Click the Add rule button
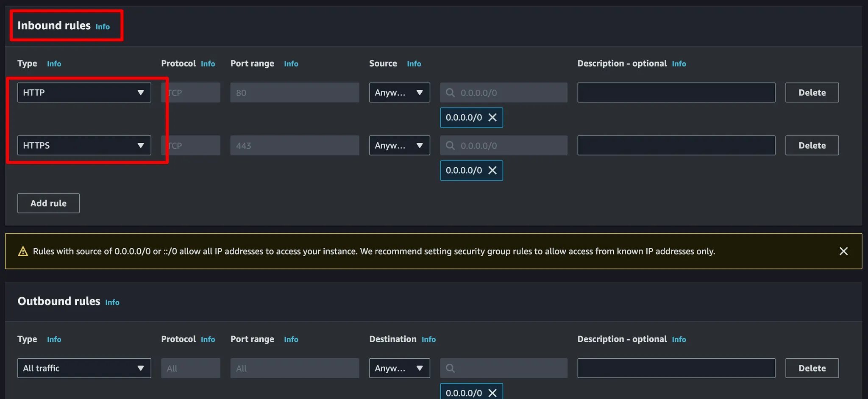 tap(48, 203)
